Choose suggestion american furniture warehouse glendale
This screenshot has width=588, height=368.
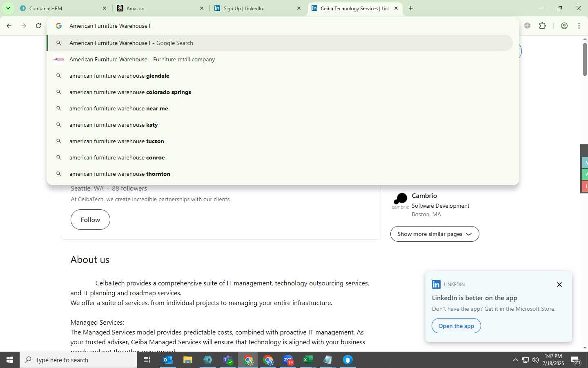click(280, 76)
